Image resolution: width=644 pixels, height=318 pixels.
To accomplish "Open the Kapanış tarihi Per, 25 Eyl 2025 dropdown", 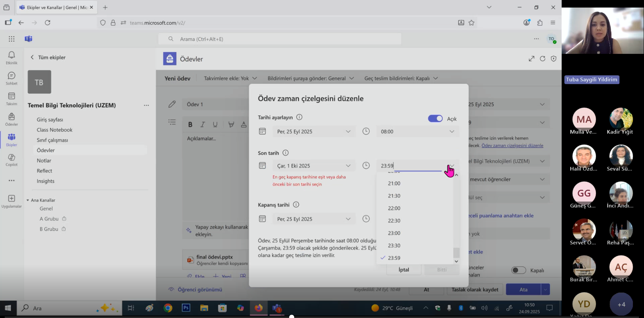I will tap(314, 219).
